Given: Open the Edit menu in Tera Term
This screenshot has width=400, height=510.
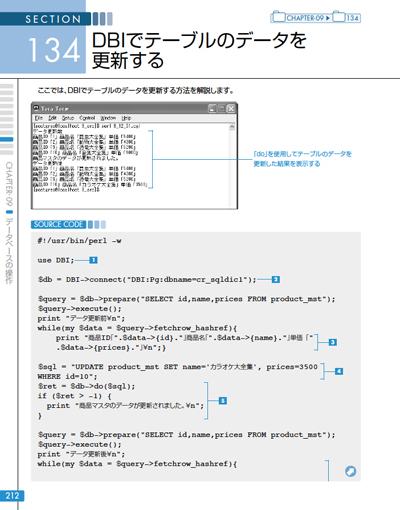Looking at the screenshot, I should [52, 118].
